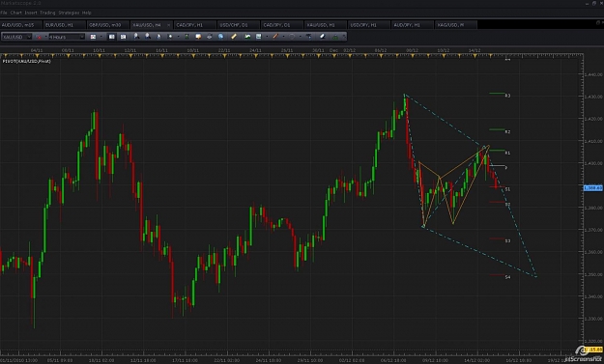
Task: Close the XAU/USD, H4 tab
Action: click(169, 25)
